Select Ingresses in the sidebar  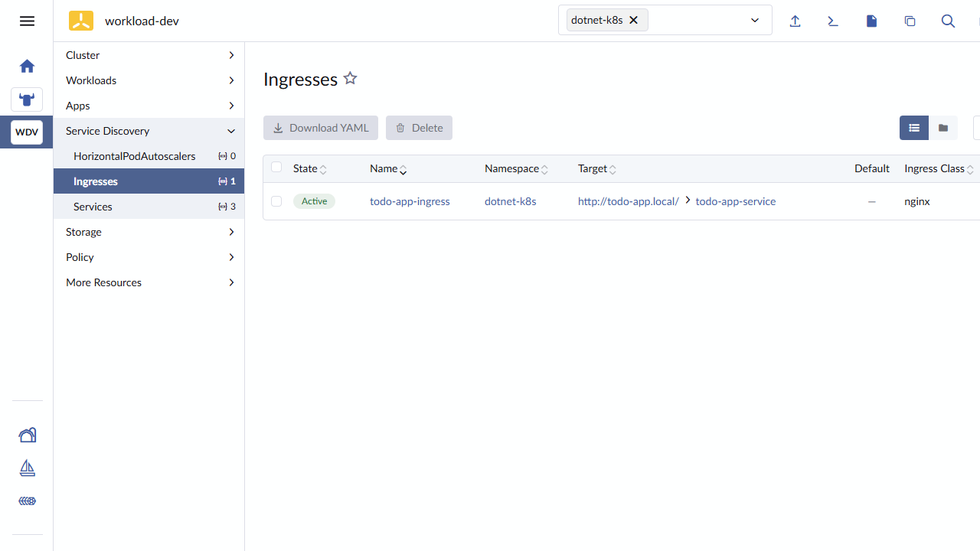tap(149, 181)
